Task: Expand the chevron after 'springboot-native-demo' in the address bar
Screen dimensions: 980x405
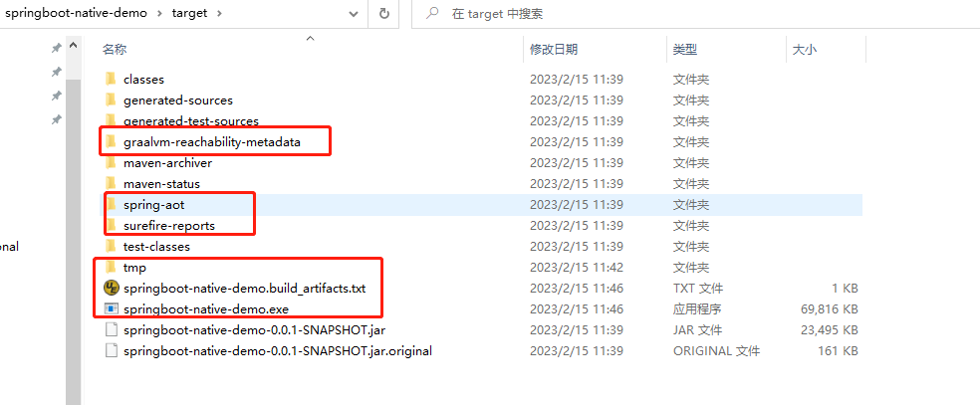Action: pos(160,13)
